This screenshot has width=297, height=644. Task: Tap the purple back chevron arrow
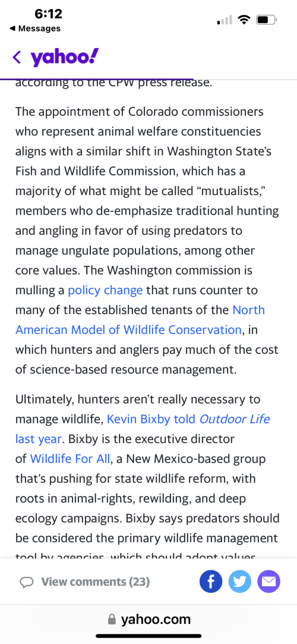tap(17, 57)
